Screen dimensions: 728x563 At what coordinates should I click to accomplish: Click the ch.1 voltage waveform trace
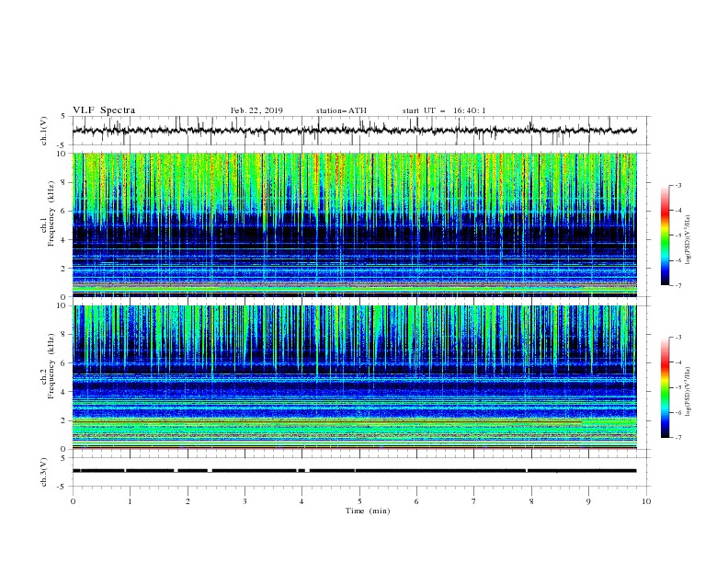[x=354, y=131]
